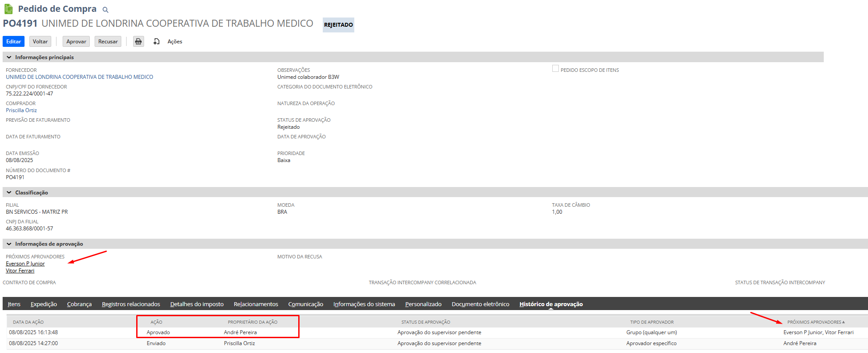The image size is (868, 353).
Task: Go back using the Voltar button
Action: 40,42
